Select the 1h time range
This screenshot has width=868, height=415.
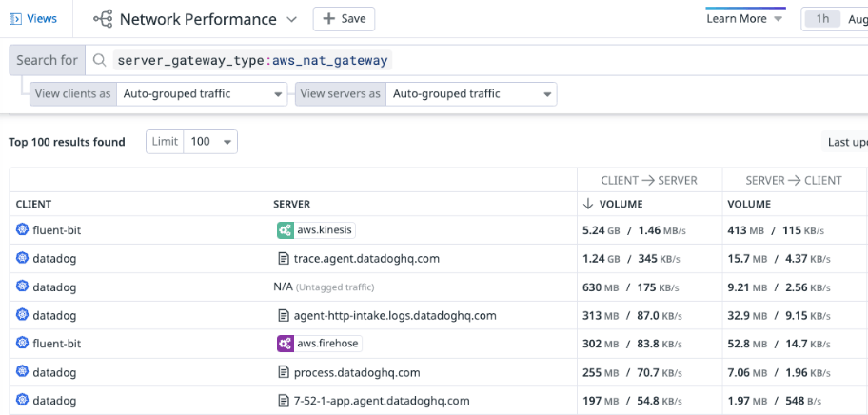[822, 19]
